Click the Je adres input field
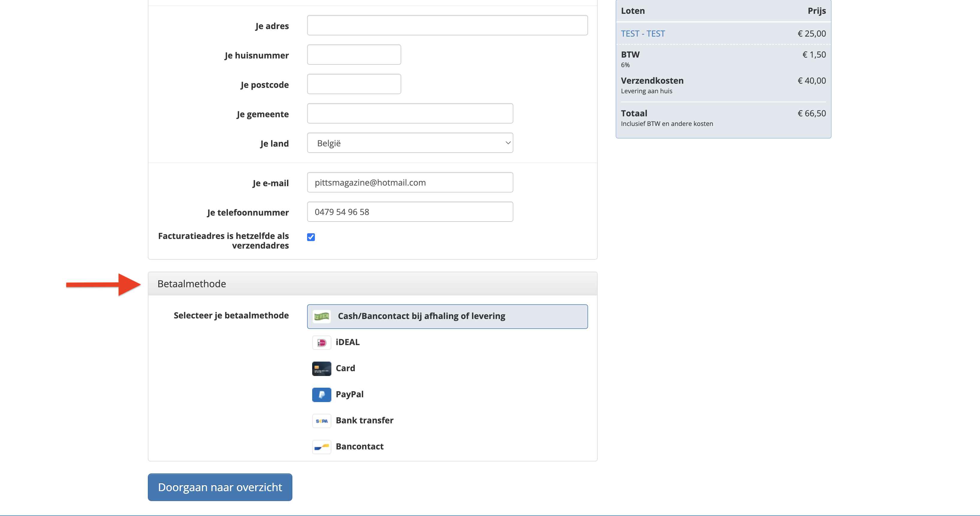This screenshot has width=980, height=516. [x=447, y=25]
